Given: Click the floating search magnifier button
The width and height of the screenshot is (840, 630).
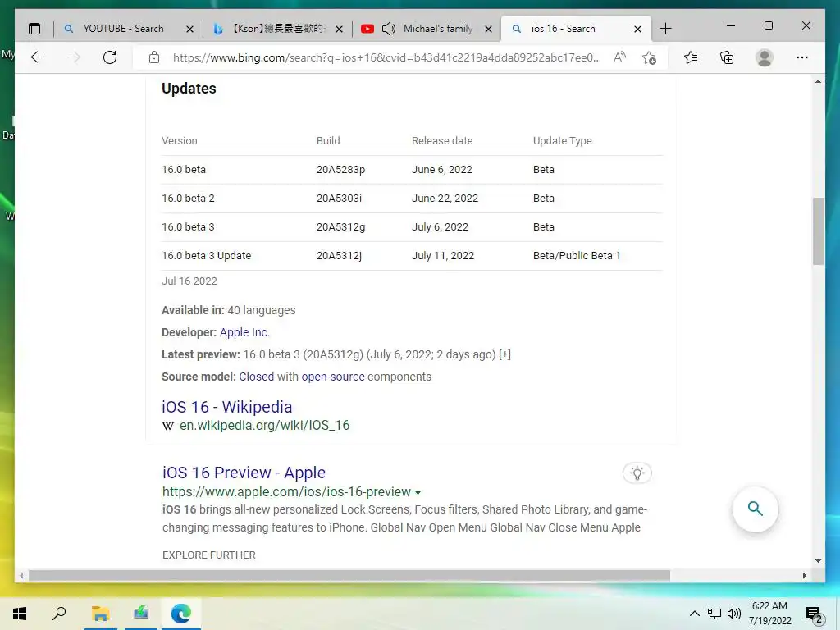Looking at the screenshot, I should point(755,509).
